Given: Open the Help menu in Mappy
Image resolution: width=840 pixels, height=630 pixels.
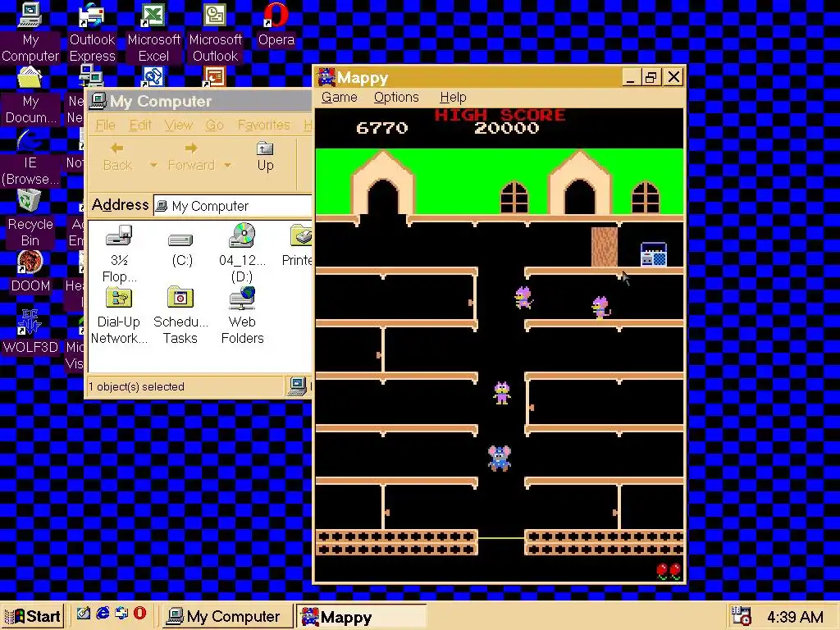Looking at the screenshot, I should point(453,98).
